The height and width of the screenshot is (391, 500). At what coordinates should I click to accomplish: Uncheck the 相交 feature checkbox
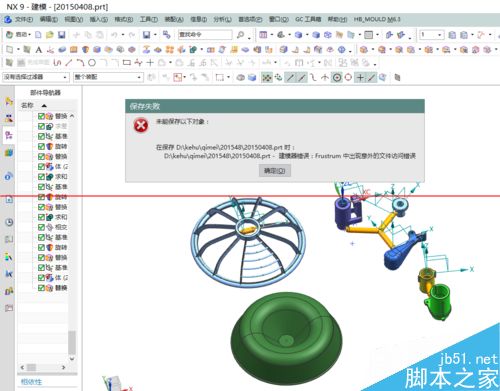41,227
